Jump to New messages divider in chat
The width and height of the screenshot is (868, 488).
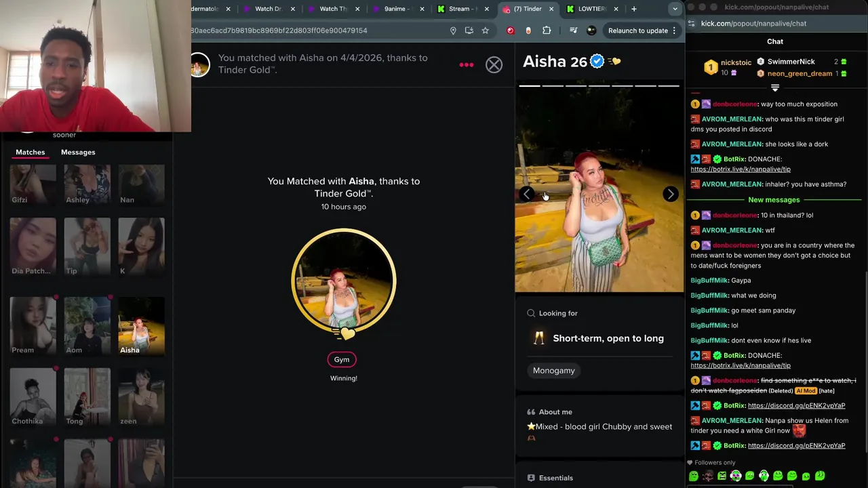(774, 200)
